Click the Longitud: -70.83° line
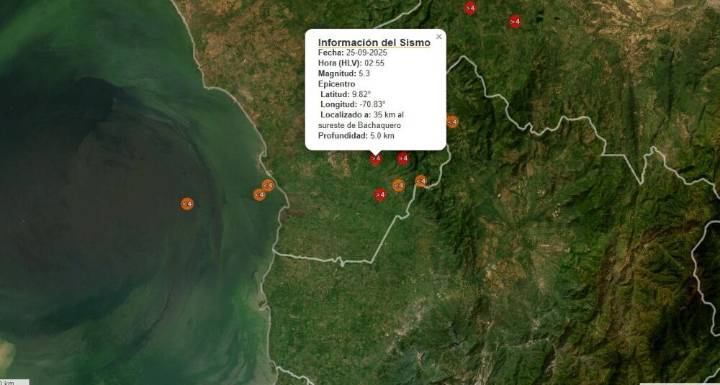The width and height of the screenshot is (720, 385). click(353, 104)
